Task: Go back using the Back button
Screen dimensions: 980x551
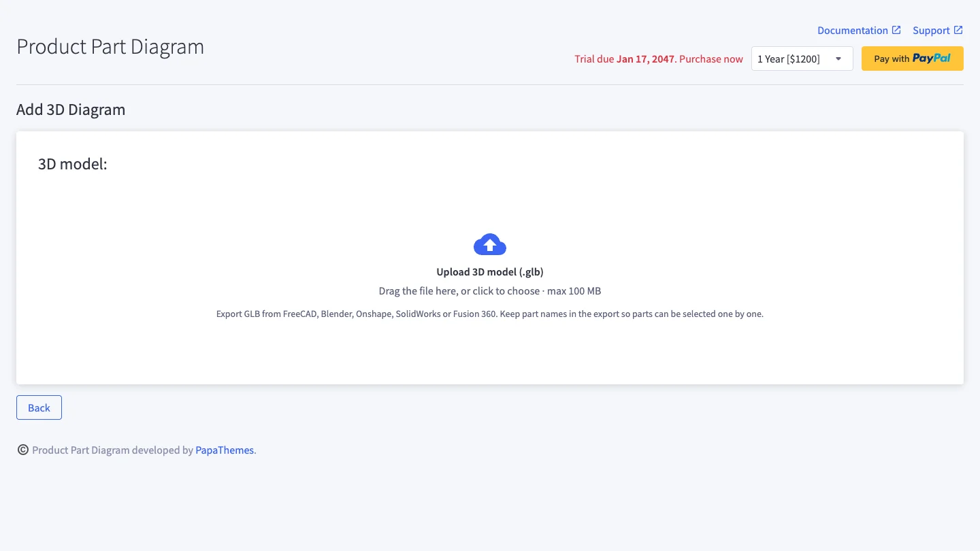Action: [x=39, y=407]
